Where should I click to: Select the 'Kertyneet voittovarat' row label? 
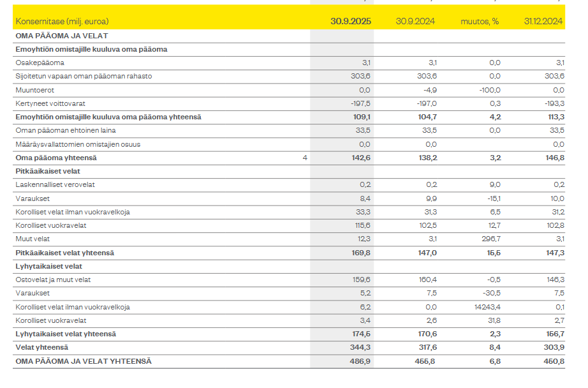click(x=50, y=103)
